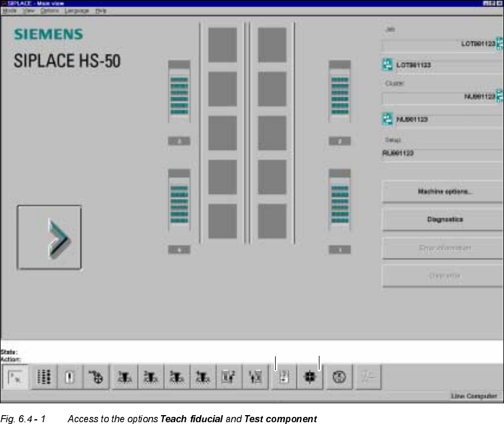
Task: Open the Mode menu
Action: coord(9,11)
